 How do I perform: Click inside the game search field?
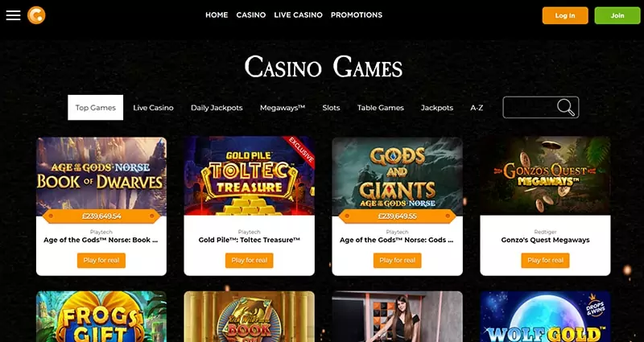[x=530, y=107]
